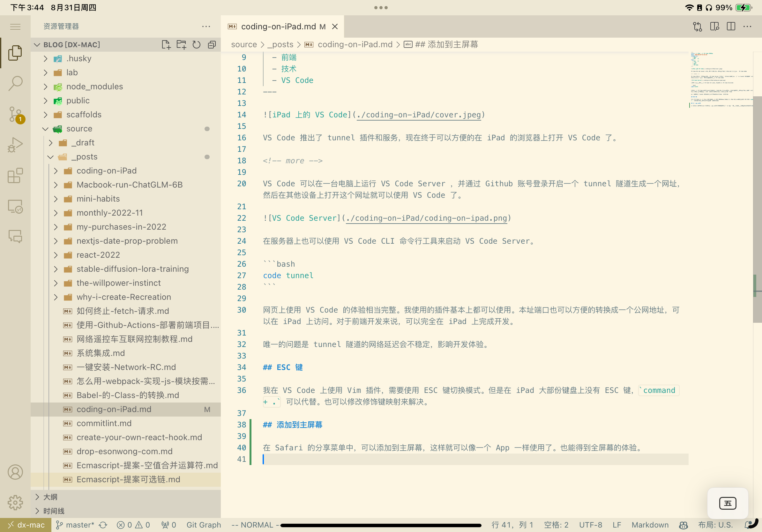Select the Search icon in activity bar
This screenshot has width=762, height=532.
point(15,84)
